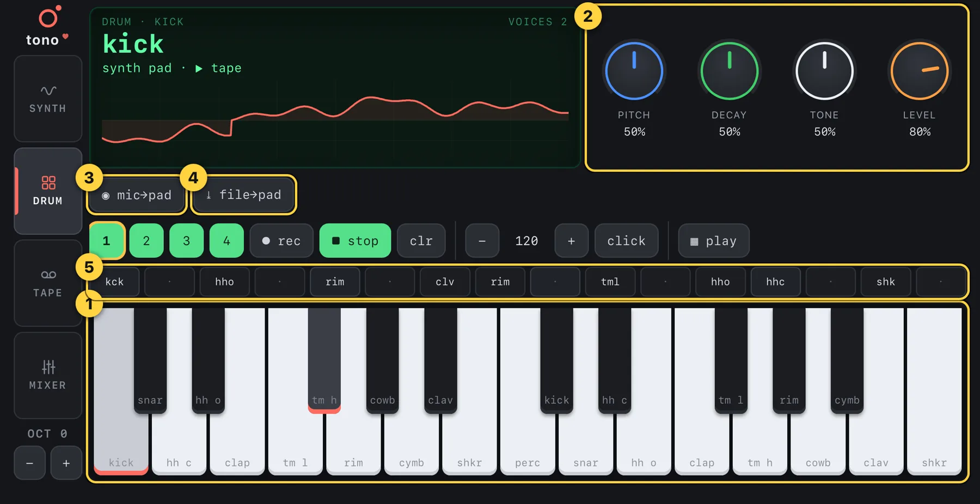Select pattern 2
Image resolution: width=980 pixels, height=504 pixels.
point(146,240)
